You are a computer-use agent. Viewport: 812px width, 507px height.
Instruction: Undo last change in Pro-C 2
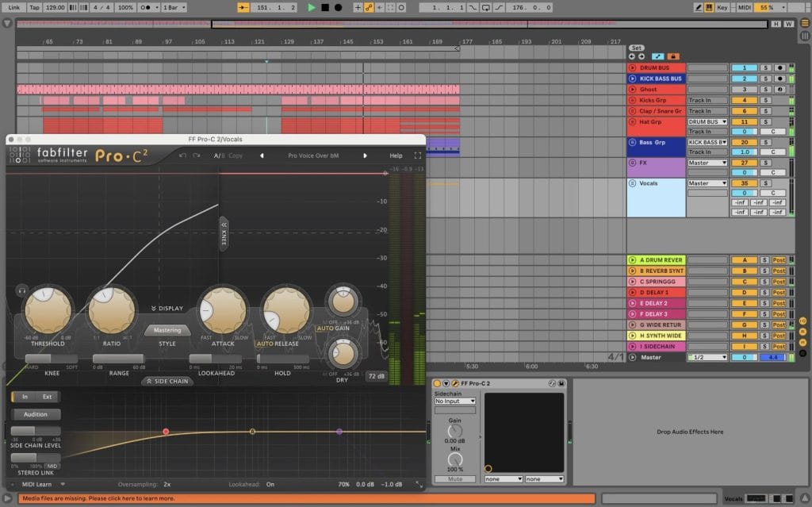(x=183, y=156)
